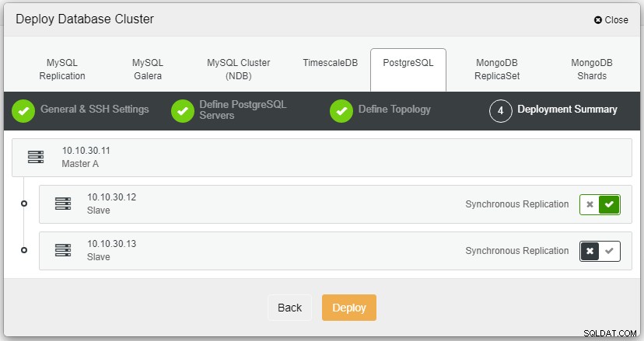Click the server icon next to 10.10.30.13 Slave

(x=63, y=250)
